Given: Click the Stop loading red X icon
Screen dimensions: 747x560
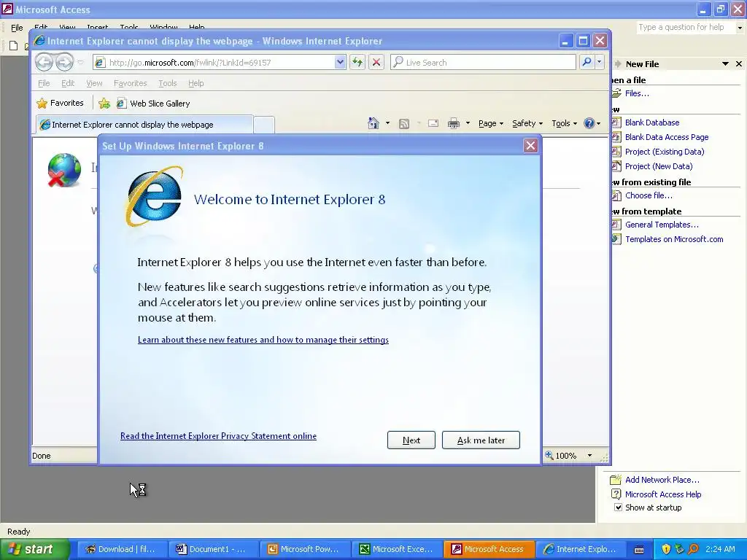Looking at the screenshot, I should pos(376,62).
